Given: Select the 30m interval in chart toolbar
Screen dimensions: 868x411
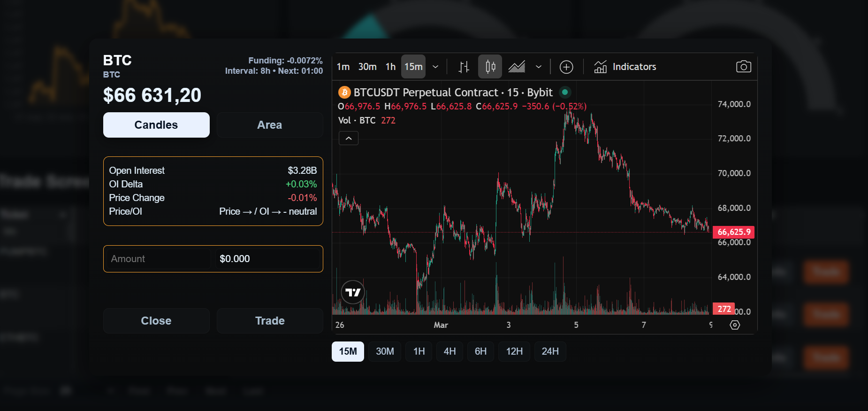Looking at the screenshot, I should [367, 67].
